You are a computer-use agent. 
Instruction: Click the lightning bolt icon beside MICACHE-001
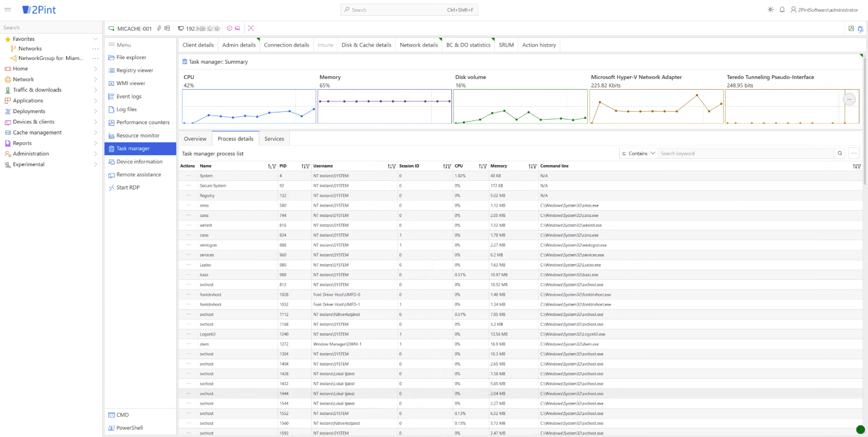coord(159,28)
